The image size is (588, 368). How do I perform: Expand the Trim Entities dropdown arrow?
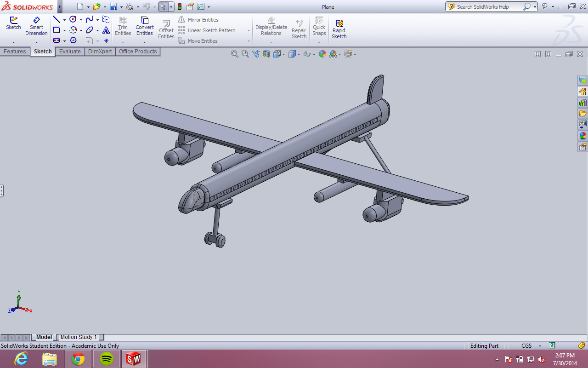pyautogui.click(x=123, y=42)
